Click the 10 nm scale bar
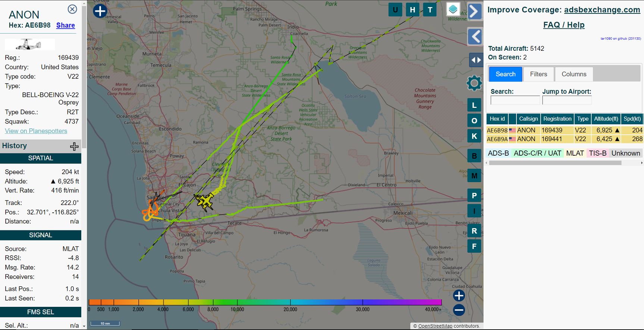This screenshot has height=330, width=644. pyautogui.click(x=105, y=323)
